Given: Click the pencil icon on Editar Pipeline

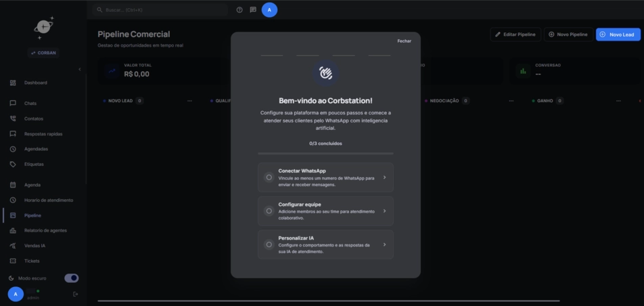Looking at the screenshot, I should (x=498, y=35).
